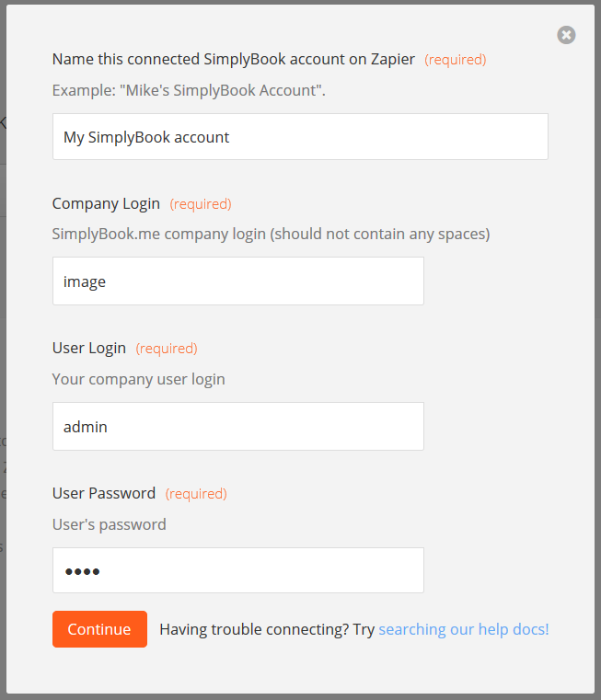This screenshot has height=700, width=601.
Task: Select the User Login field with 'admin'
Action: pos(237,426)
